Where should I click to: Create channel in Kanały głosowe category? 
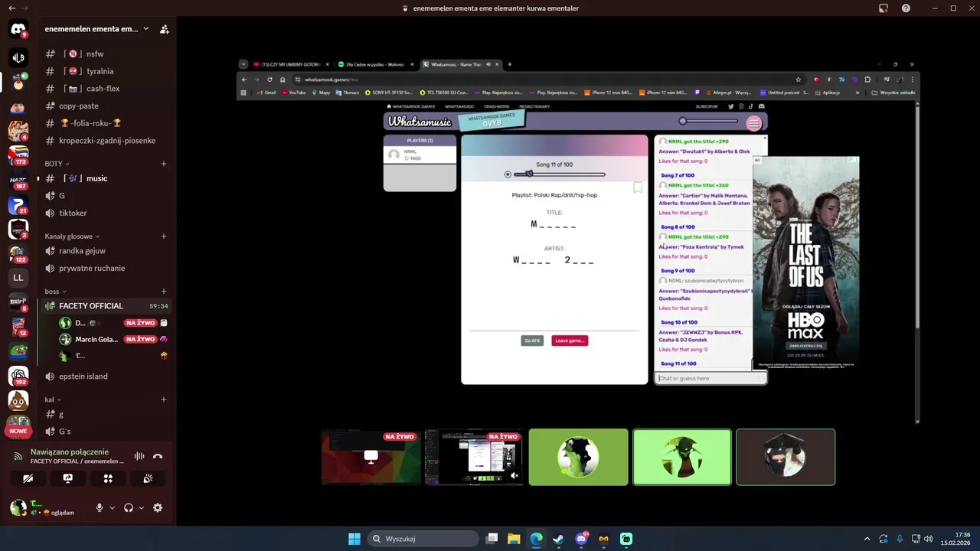click(164, 236)
